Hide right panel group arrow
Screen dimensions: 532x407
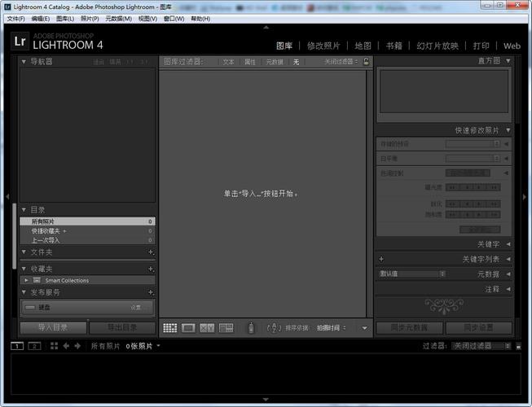click(x=525, y=196)
